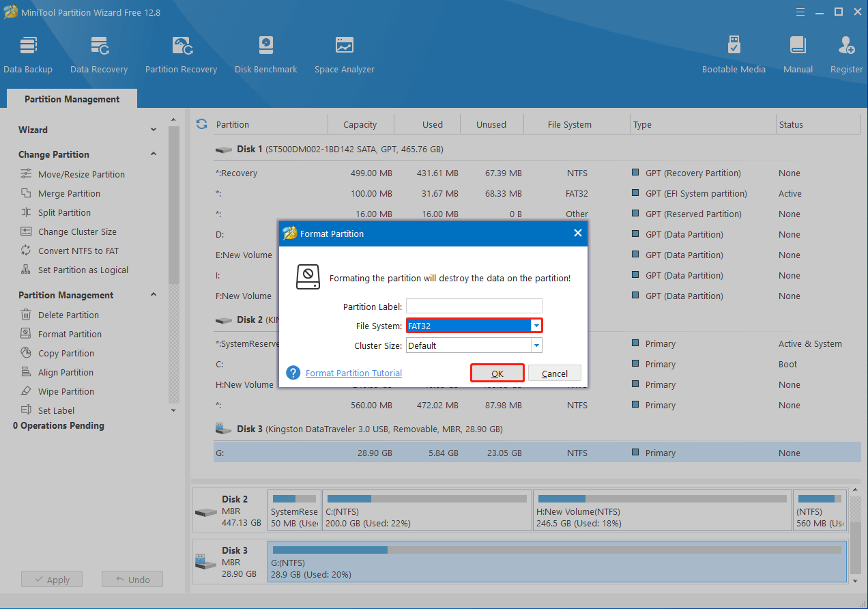Expand the Wizard section
The image size is (868, 609).
pos(154,130)
